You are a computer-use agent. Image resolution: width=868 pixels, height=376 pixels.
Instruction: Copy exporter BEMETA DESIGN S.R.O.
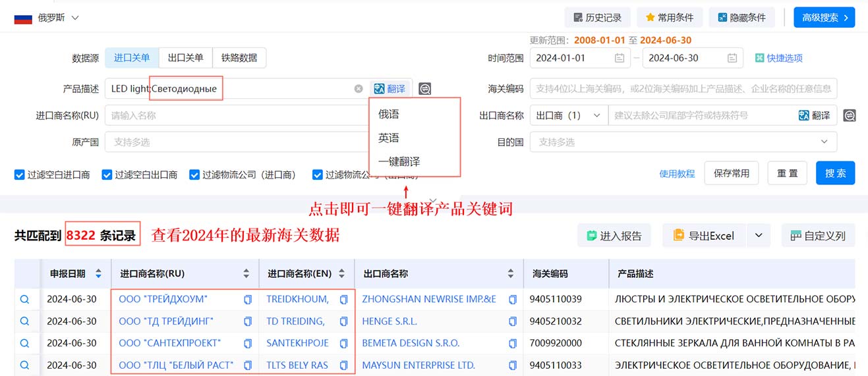[x=513, y=343]
